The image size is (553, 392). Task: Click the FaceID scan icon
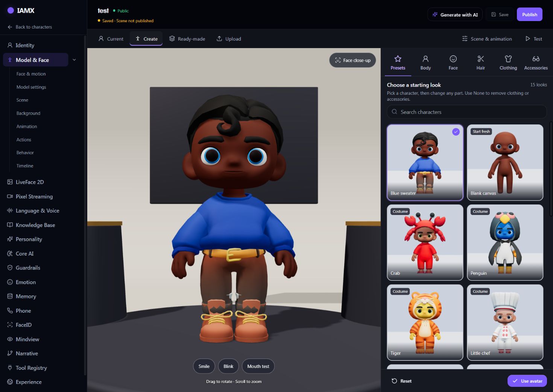point(10,325)
